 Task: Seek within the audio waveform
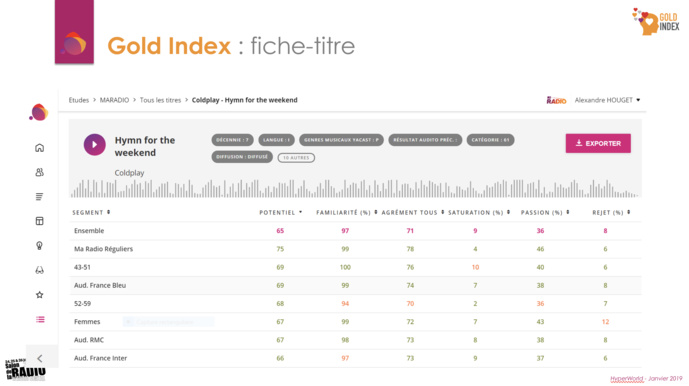point(355,188)
